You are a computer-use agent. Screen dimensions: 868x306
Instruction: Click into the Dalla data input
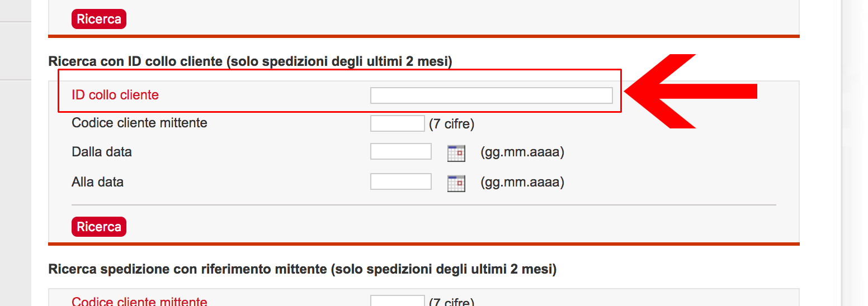400,152
